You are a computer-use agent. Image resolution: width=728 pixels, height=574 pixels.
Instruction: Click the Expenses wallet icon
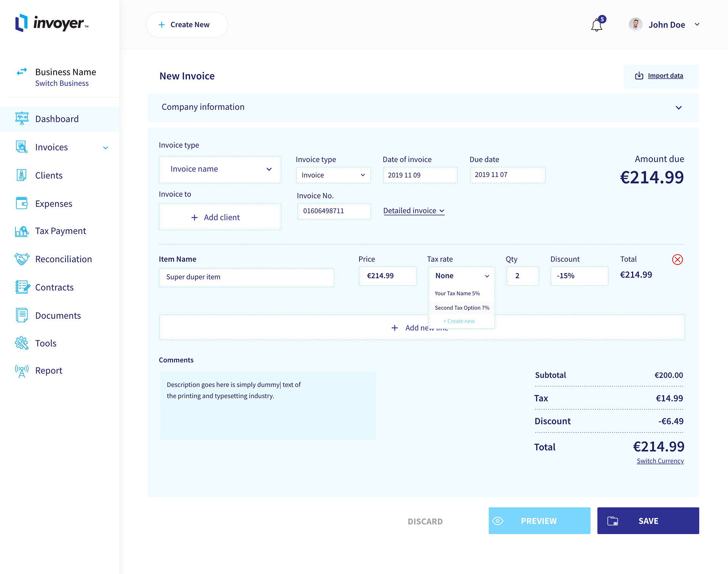tap(22, 203)
